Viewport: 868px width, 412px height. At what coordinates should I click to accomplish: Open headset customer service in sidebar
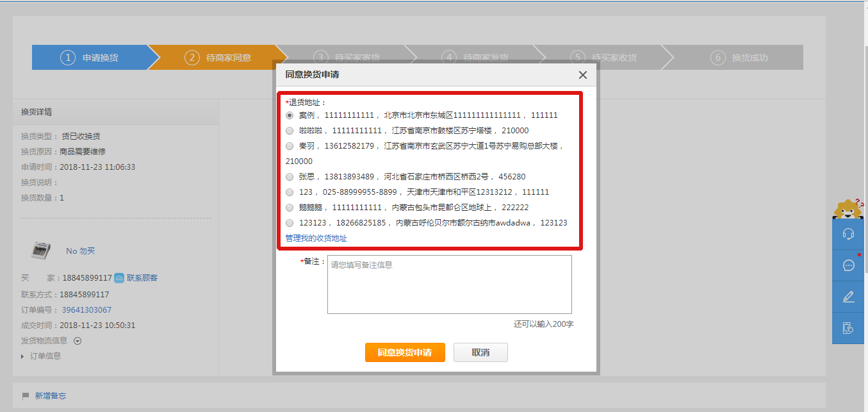(x=848, y=235)
